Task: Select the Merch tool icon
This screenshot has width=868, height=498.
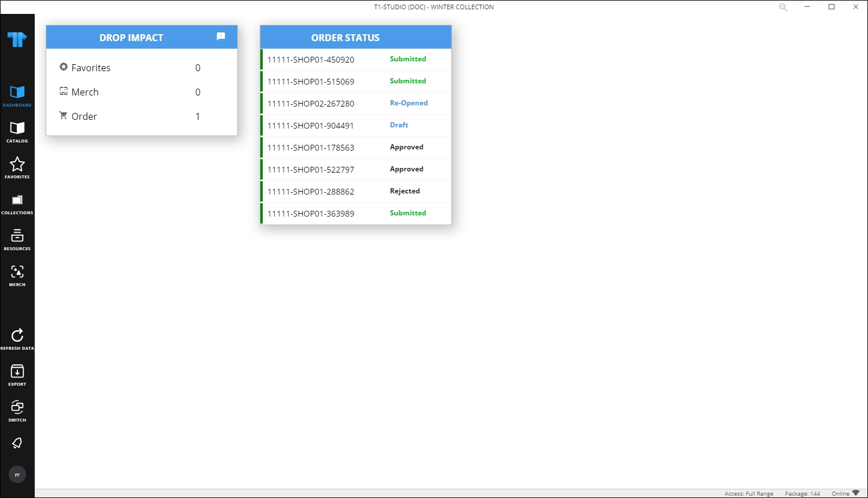Action: click(x=17, y=273)
